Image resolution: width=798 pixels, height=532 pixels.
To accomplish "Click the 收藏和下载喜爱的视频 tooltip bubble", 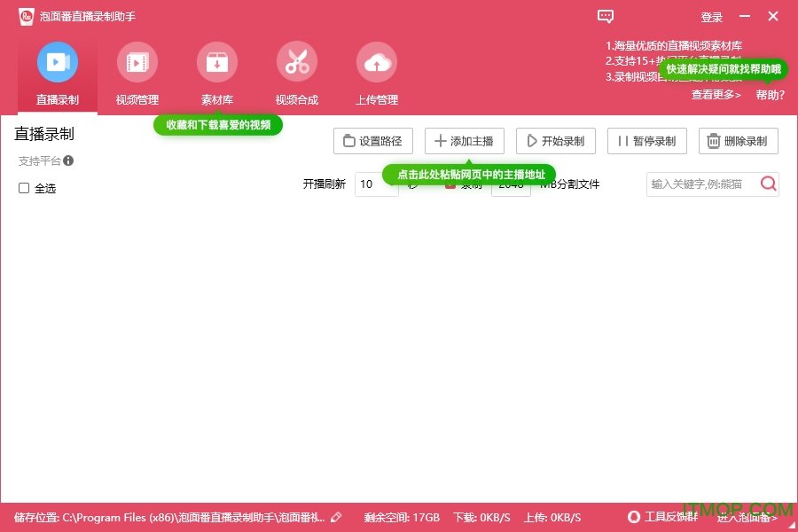I will [x=218, y=125].
